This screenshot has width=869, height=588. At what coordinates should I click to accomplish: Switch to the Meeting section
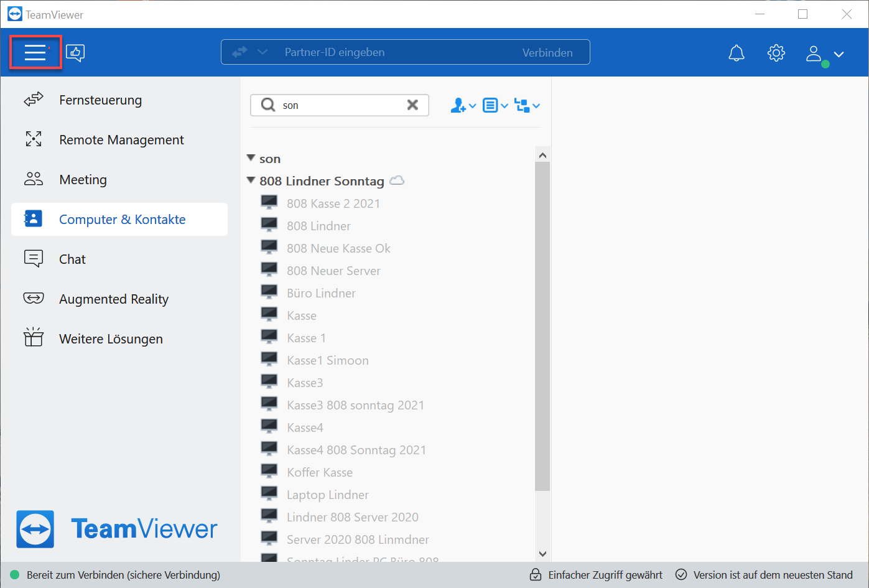pos(83,180)
